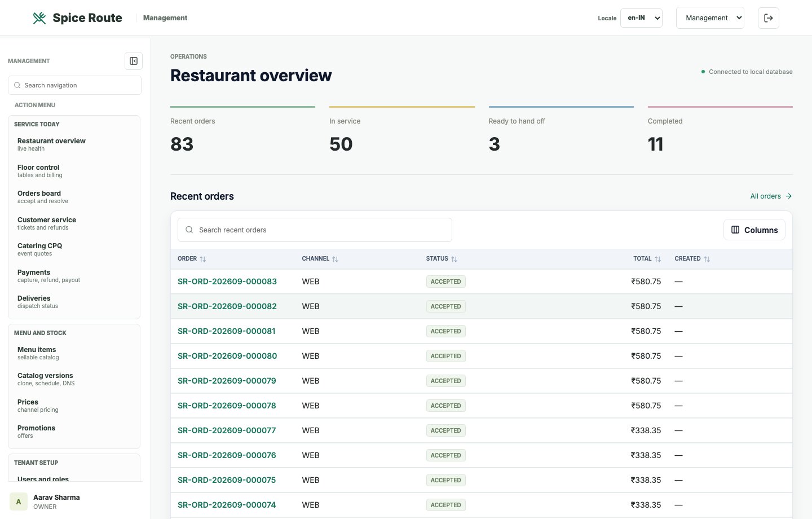This screenshot has width=812, height=519.
Task: Sort by the Channel column arrows
Action: [336, 259]
